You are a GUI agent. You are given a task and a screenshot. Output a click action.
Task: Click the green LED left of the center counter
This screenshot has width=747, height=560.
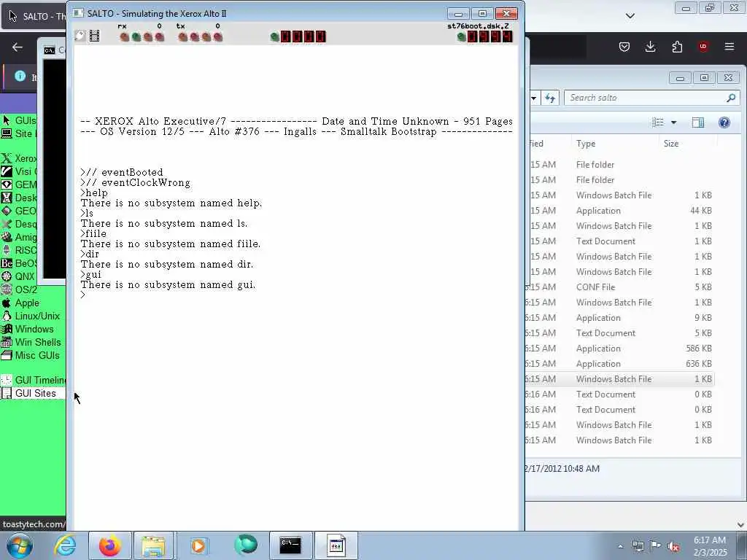tap(274, 36)
